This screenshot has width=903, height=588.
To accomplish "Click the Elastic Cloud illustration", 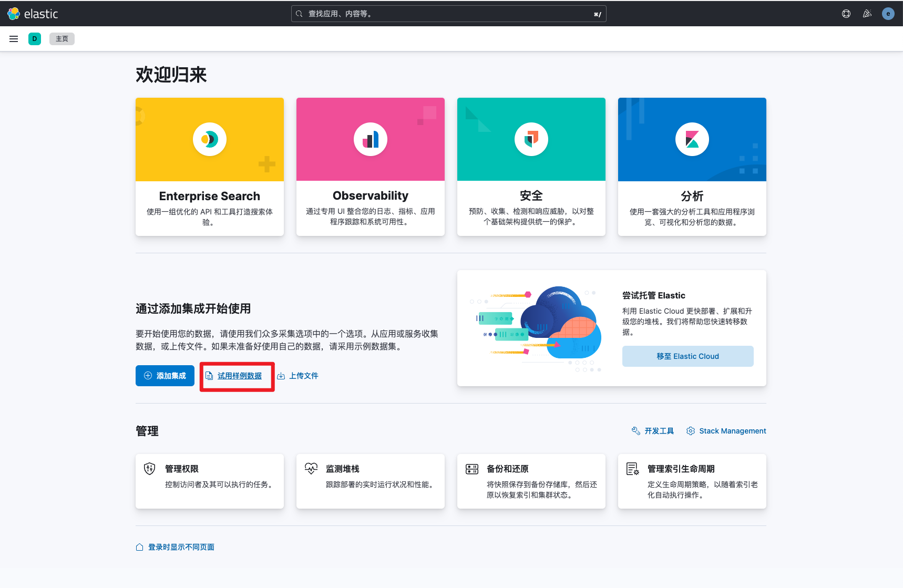I will pos(536,328).
